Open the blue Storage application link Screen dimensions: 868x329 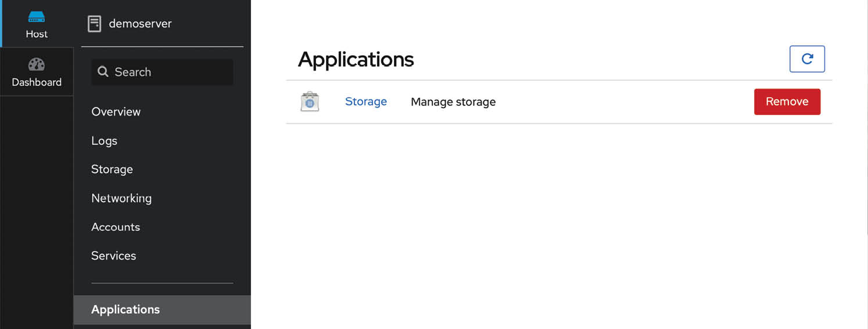[x=366, y=102]
